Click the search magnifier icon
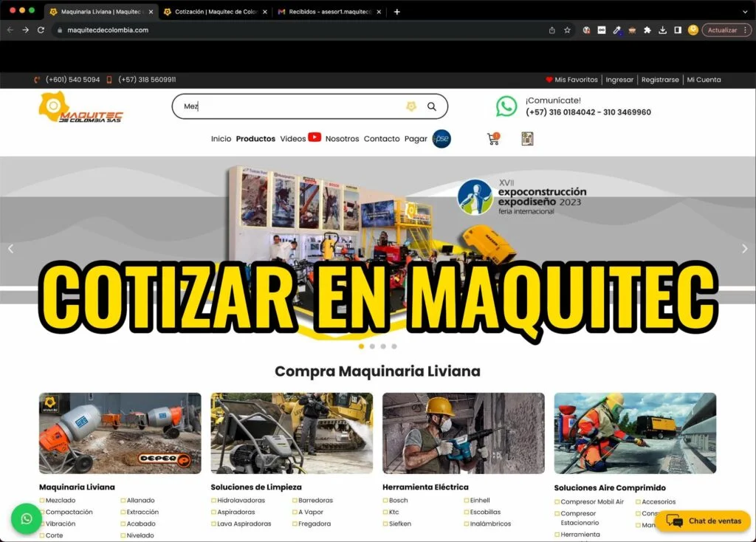This screenshot has height=542, width=756. pos(432,106)
